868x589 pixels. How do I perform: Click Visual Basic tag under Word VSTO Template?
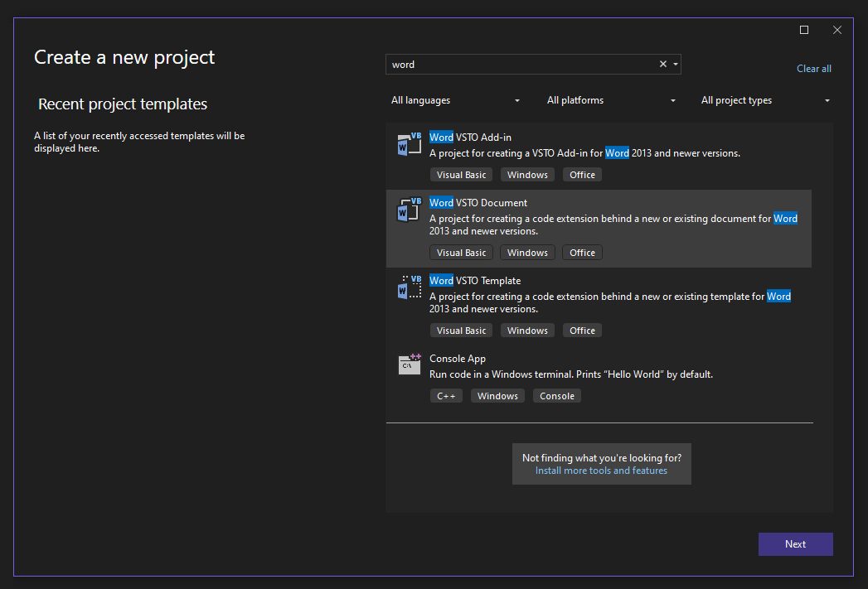click(461, 331)
